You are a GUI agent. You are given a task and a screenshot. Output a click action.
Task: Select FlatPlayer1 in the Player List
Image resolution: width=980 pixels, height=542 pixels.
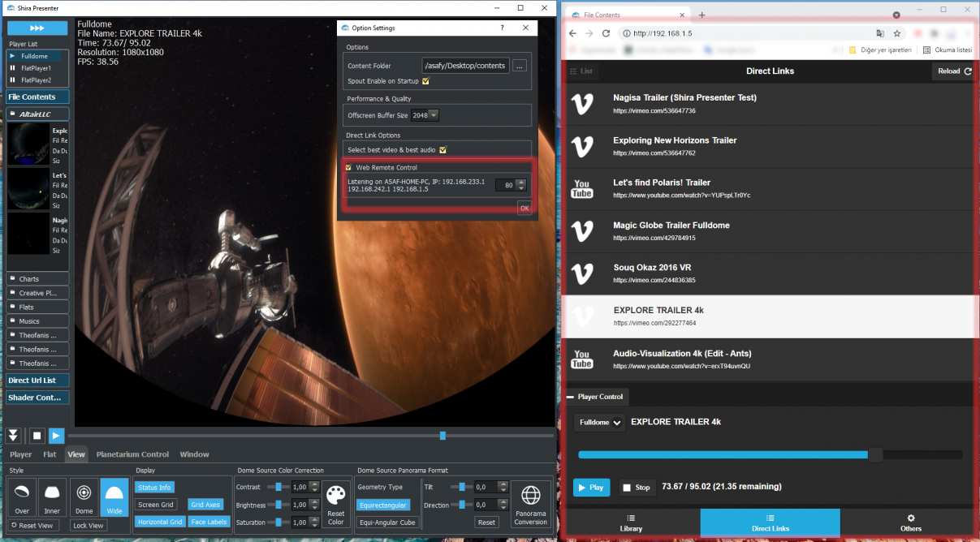(37, 68)
